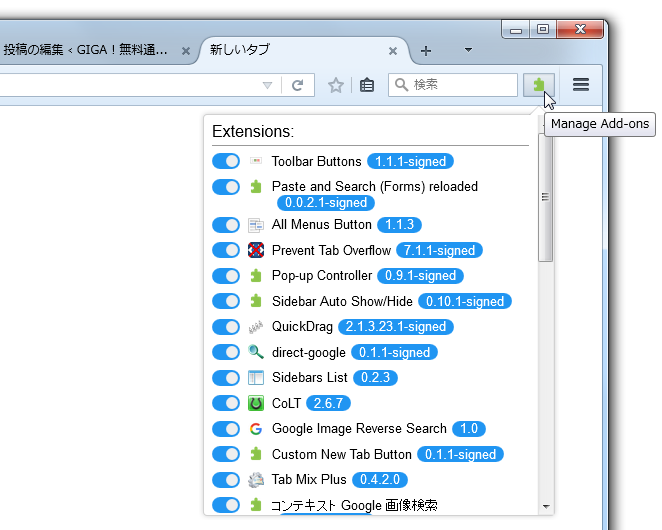This screenshot has width=662, height=530.
Task: Disable the All Menus Button extension
Action: click(x=226, y=225)
